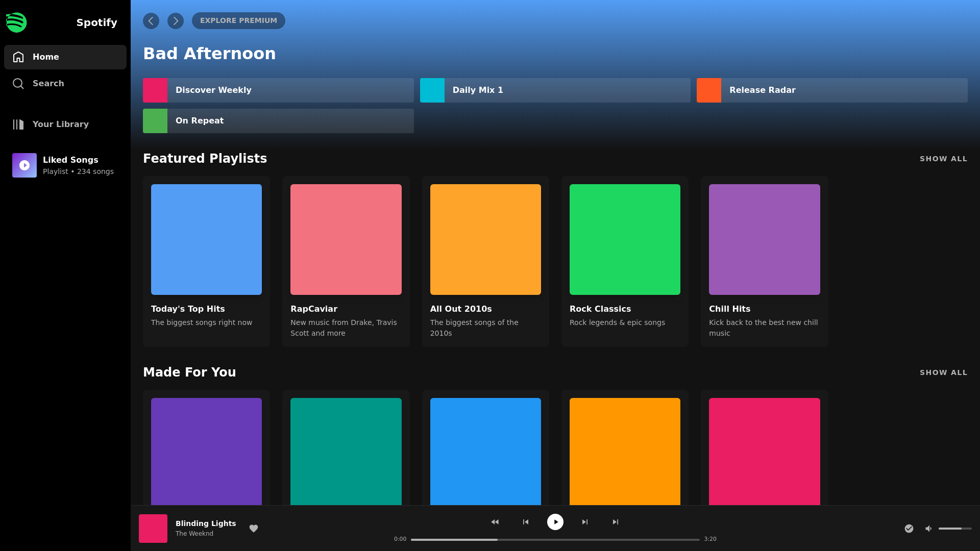
Task: Mute audio with the speaker icon
Action: [928, 529]
